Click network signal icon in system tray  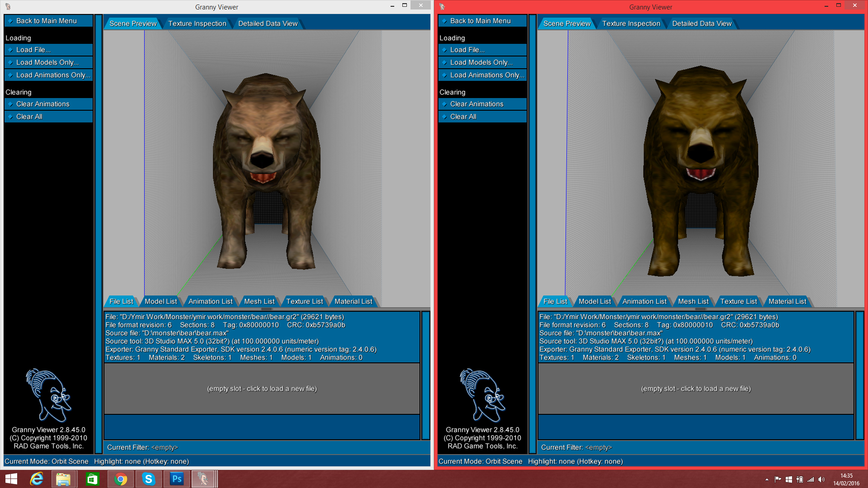(x=811, y=479)
